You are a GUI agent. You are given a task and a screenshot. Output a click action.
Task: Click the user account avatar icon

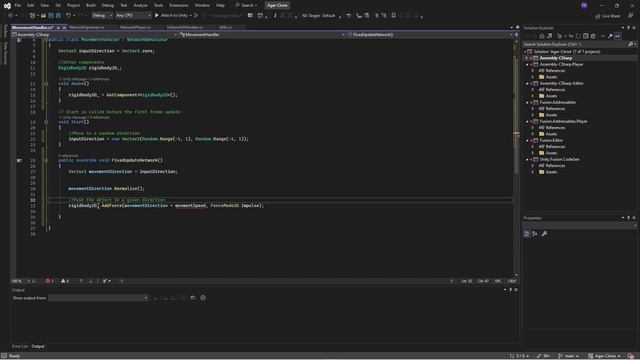pos(584,6)
